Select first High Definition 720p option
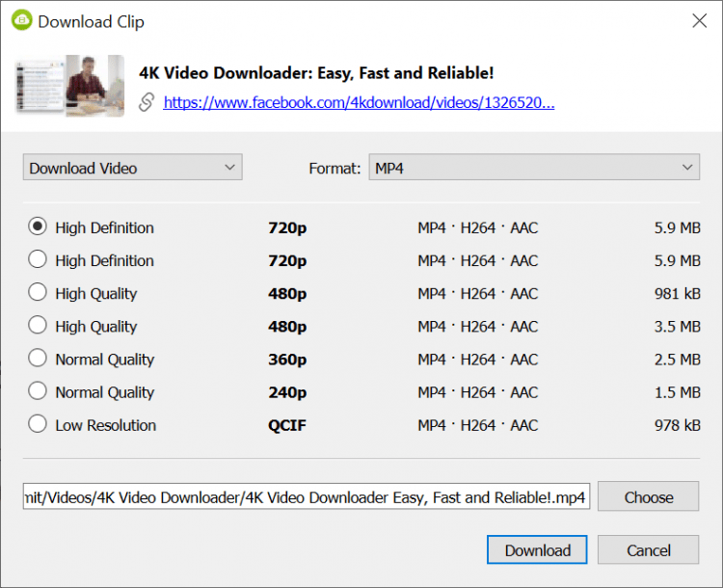 point(38,227)
